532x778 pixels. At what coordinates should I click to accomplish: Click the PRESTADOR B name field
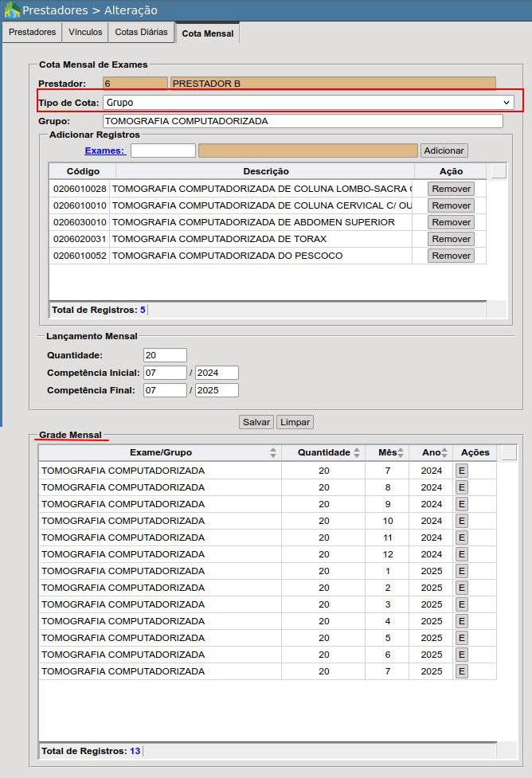pyautogui.click(x=333, y=84)
